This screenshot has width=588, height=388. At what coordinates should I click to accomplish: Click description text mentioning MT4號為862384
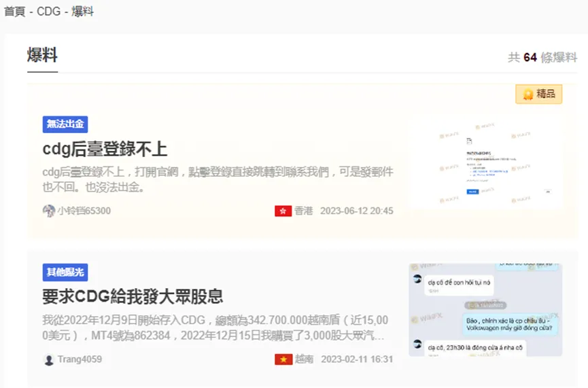(x=215, y=328)
